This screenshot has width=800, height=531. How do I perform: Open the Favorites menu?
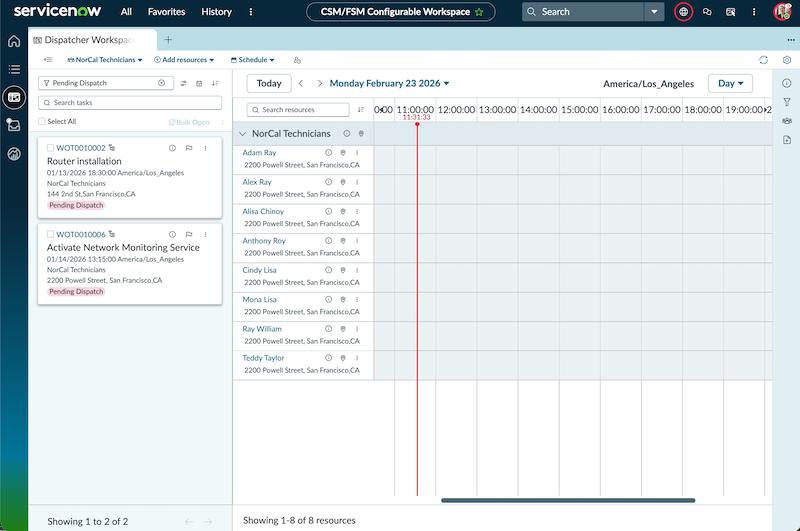(x=166, y=12)
